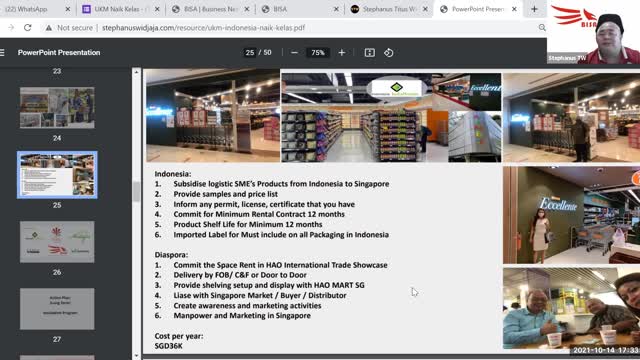Click the Not secure warning icon

(49, 28)
